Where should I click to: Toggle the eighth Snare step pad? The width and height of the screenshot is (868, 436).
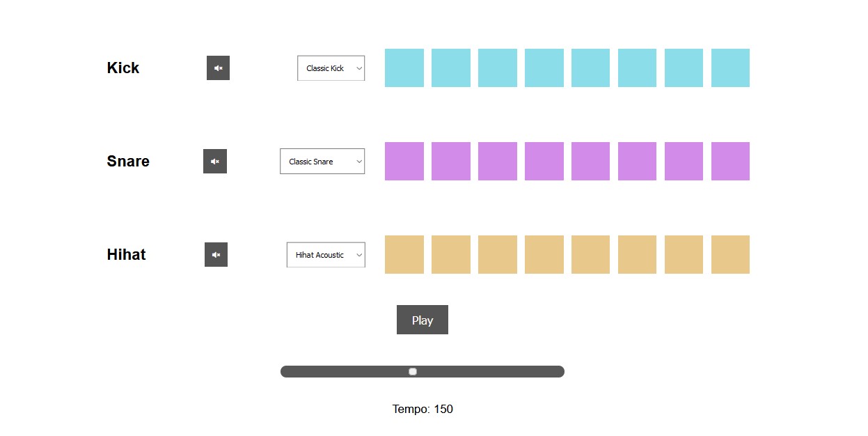click(x=730, y=162)
